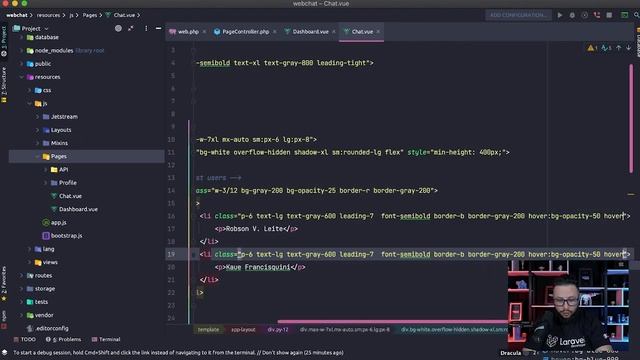Expand the css folder
This screenshot has width=640, height=360.
point(29,90)
